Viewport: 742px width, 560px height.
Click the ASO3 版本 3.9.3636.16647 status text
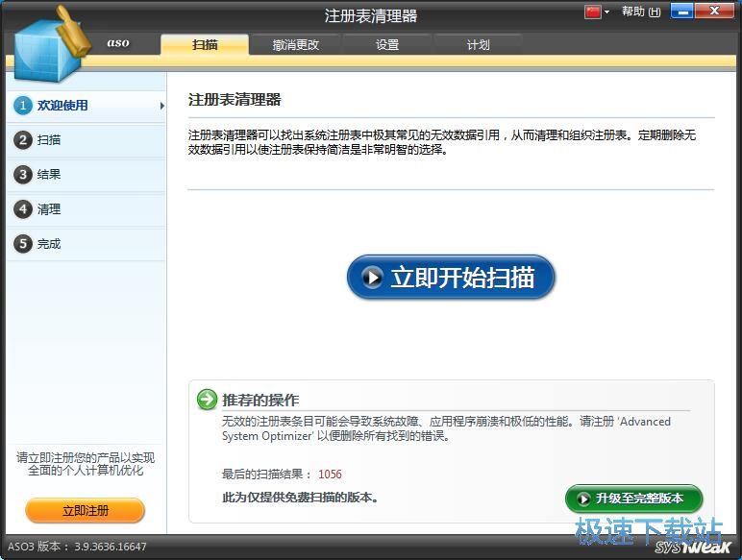pyautogui.click(x=77, y=547)
